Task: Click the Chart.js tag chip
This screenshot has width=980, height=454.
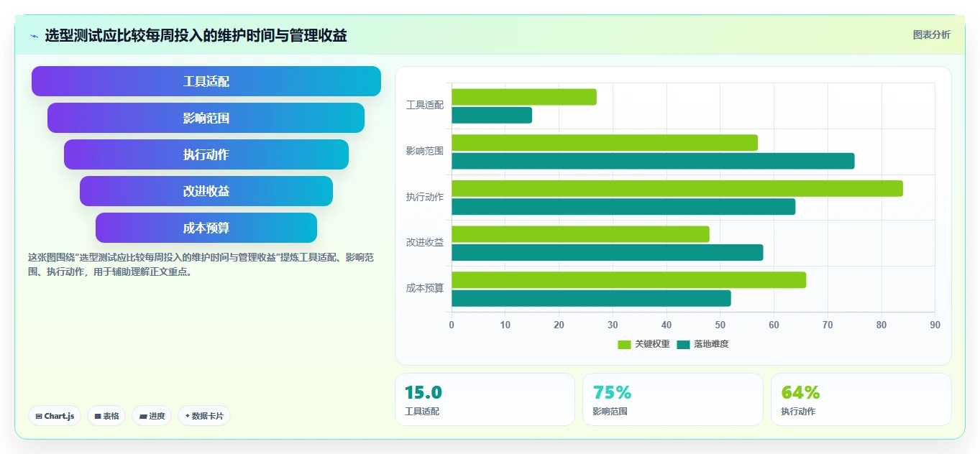Action: pyautogui.click(x=55, y=416)
